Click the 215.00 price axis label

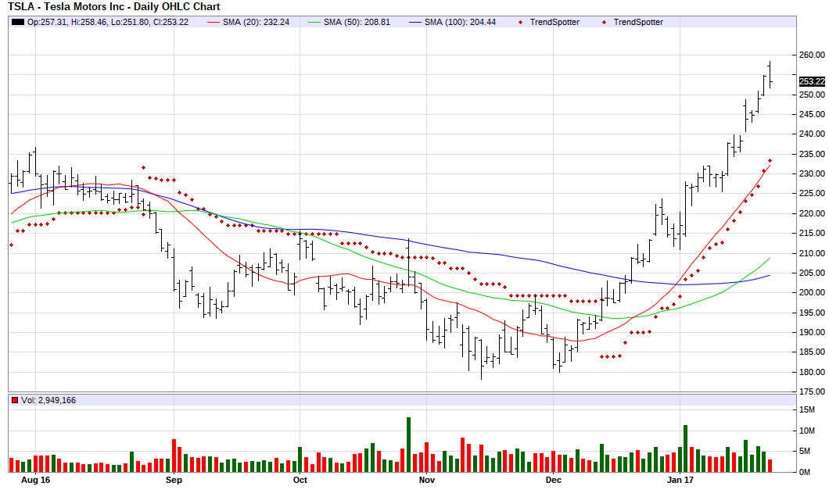pyautogui.click(x=812, y=233)
